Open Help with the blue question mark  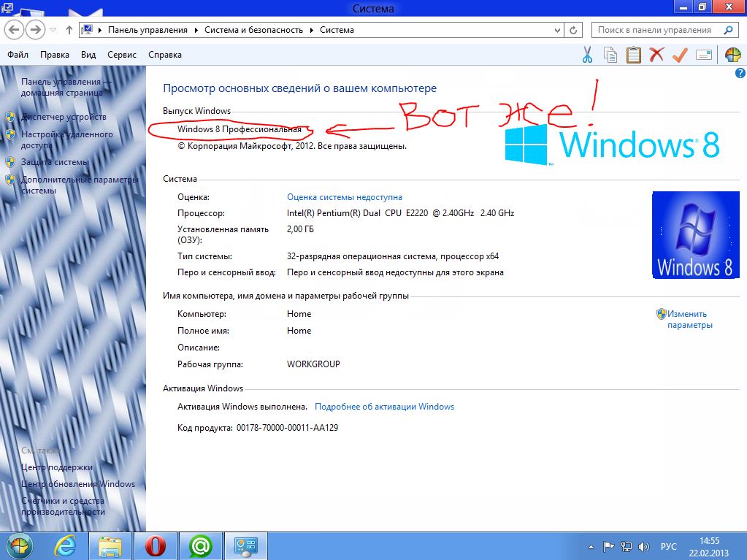pos(740,73)
